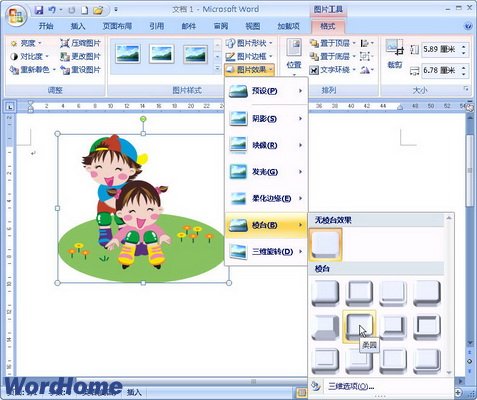This screenshot has width=477, height=400.
Task: Switch to the 插入 tab
Action: coord(78,26)
